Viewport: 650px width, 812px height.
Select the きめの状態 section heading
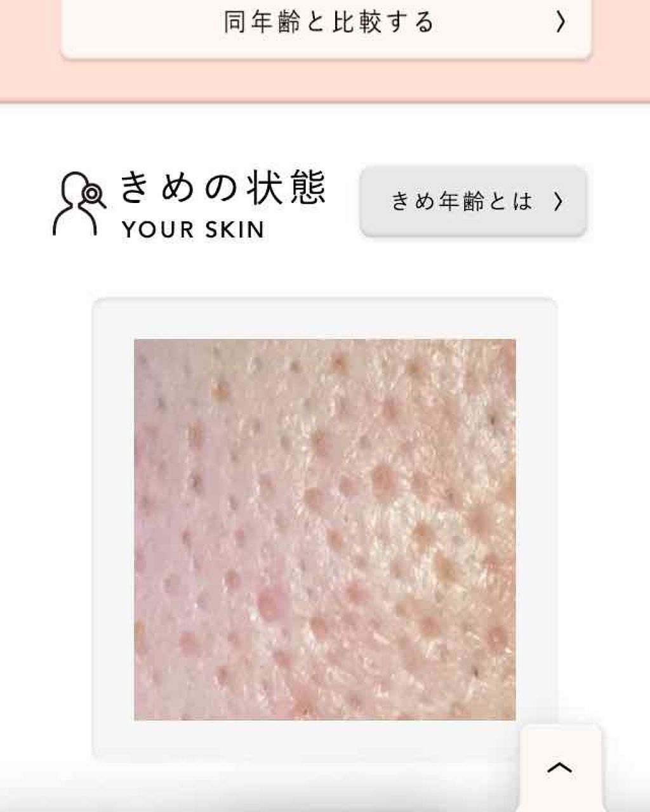[x=223, y=188]
